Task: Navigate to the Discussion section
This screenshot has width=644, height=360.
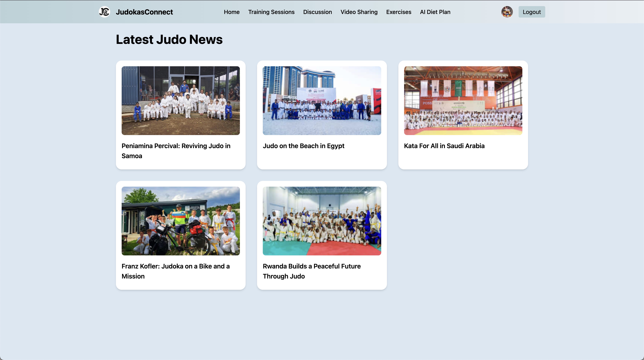Action: (317, 12)
